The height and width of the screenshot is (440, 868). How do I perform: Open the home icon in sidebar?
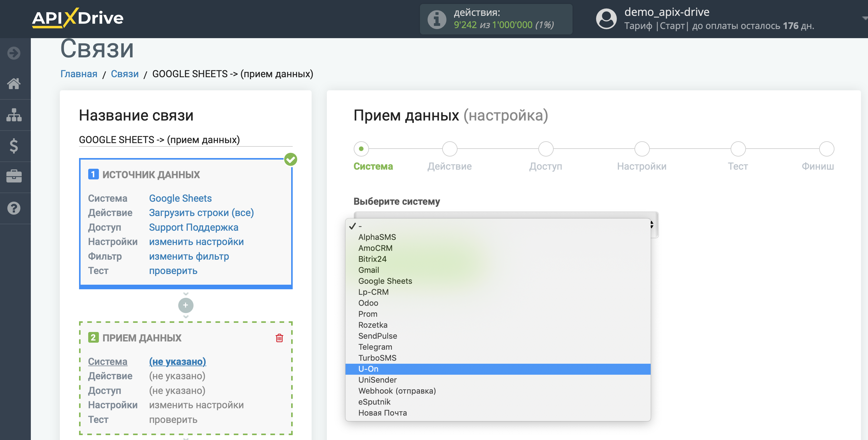coord(14,84)
